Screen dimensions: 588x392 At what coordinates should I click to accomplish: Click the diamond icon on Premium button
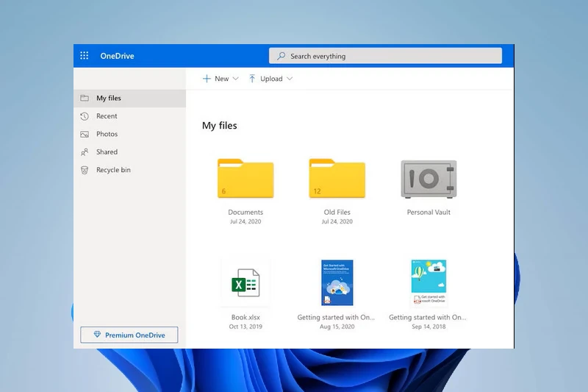[x=97, y=334]
